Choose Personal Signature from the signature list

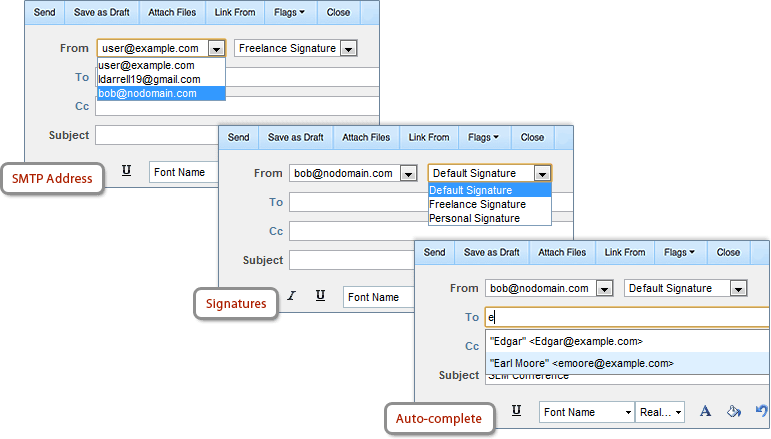tap(475, 218)
